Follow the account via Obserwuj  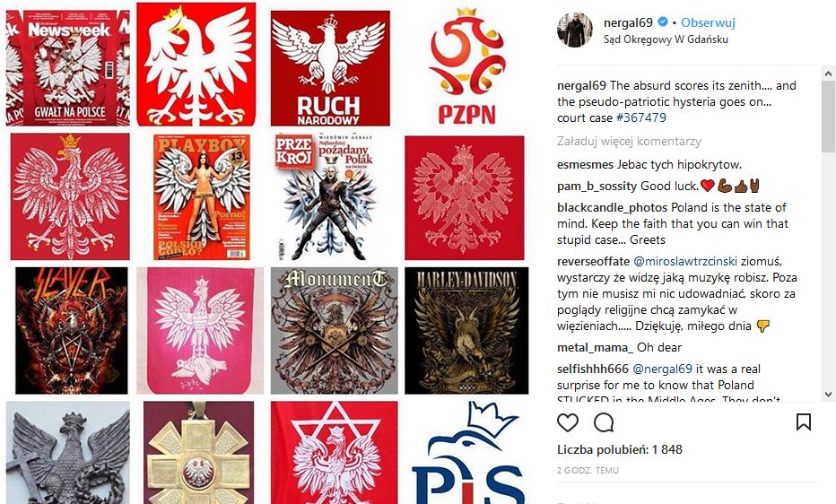point(708,22)
